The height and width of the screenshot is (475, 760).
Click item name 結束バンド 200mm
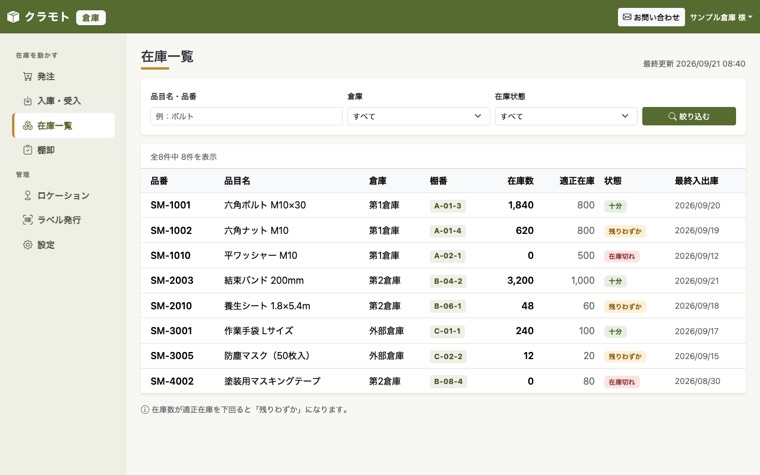point(264,281)
